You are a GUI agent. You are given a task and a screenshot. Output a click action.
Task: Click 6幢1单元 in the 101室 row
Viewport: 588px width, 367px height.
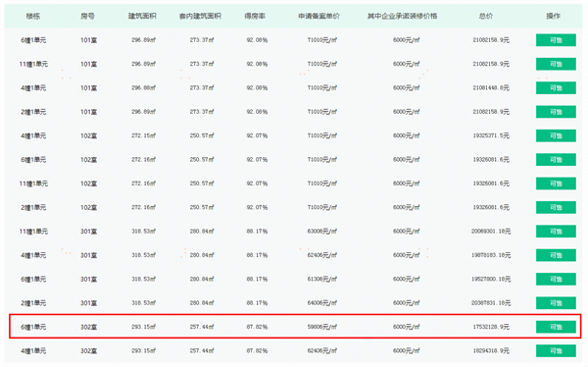[x=33, y=40]
